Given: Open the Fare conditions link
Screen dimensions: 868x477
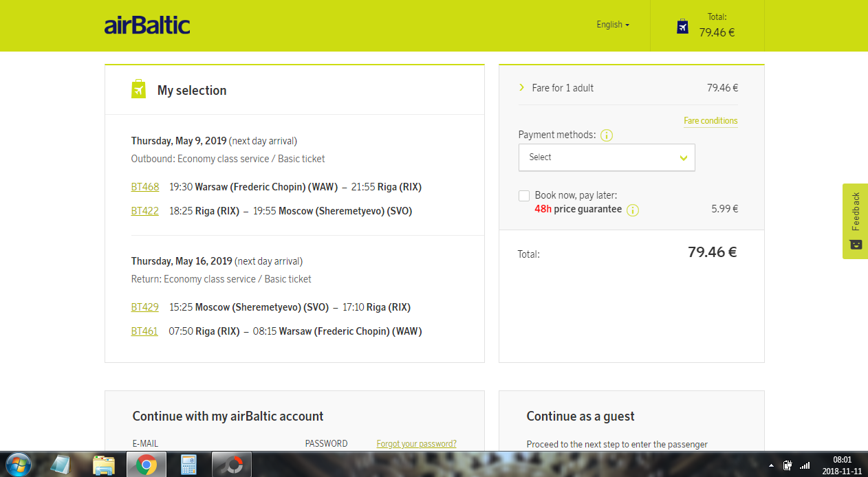Looking at the screenshot, I should (x=710, y=121).
